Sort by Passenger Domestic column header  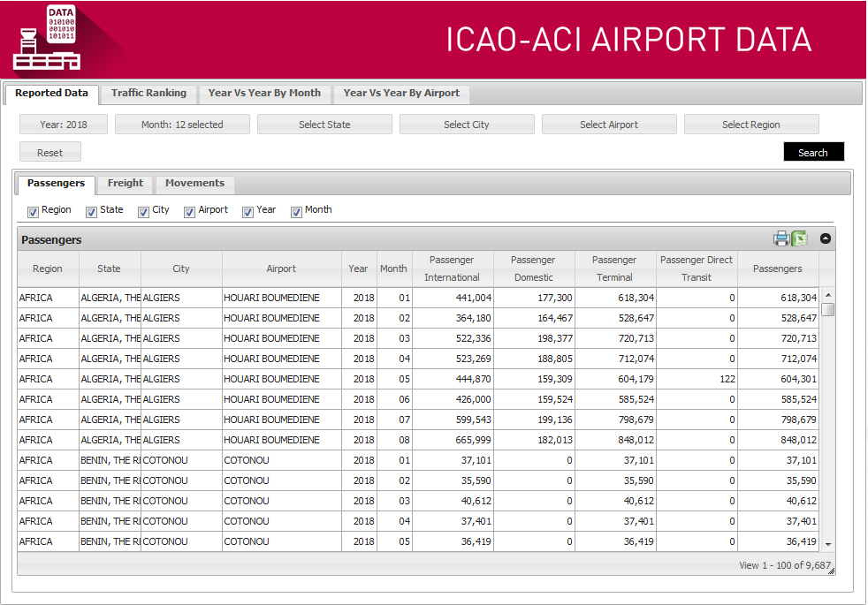[x=534, y=268]
